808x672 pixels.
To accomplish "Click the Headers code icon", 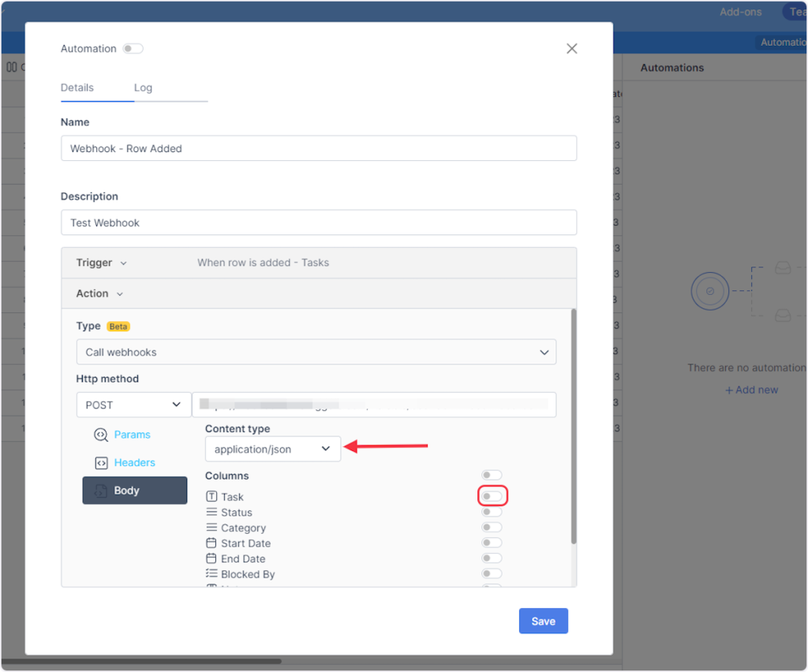I will [x=100, y=463].
